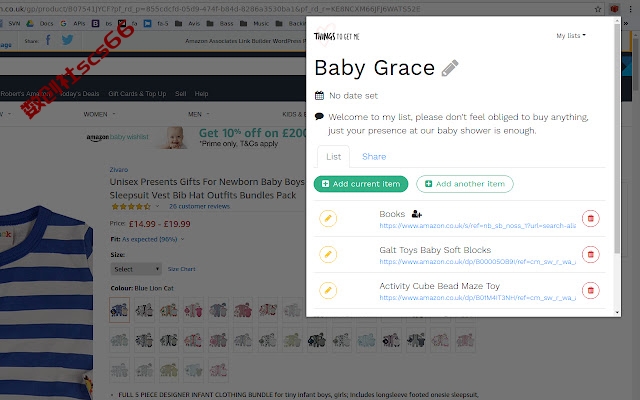
Task: Share on Facebook icon in the page
Action: 48,40
